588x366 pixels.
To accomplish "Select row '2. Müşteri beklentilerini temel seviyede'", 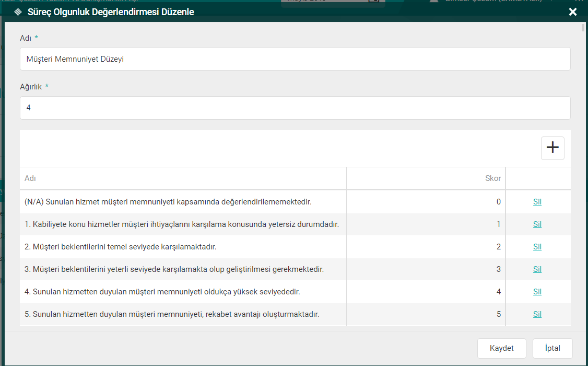I will click(120, 247).
